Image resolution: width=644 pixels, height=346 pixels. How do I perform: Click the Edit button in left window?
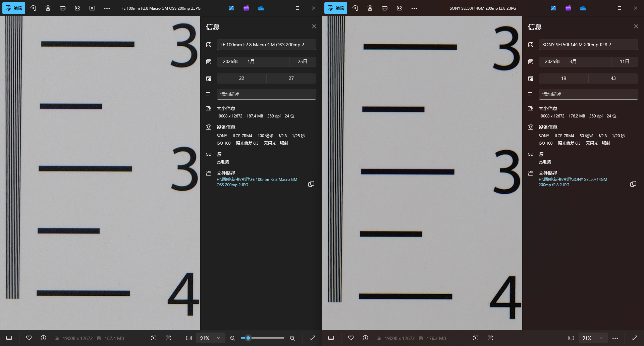point(14,8)
